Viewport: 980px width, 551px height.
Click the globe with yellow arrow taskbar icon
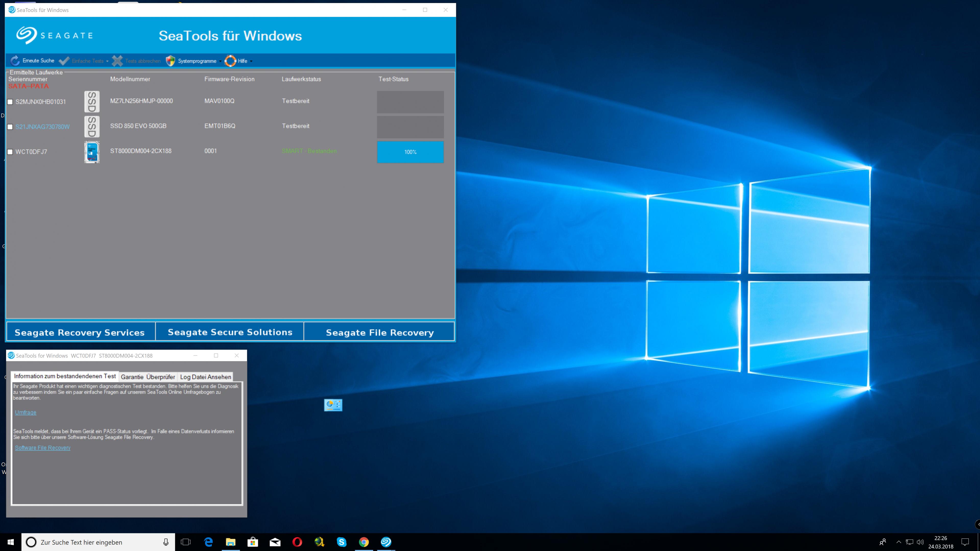319,542
